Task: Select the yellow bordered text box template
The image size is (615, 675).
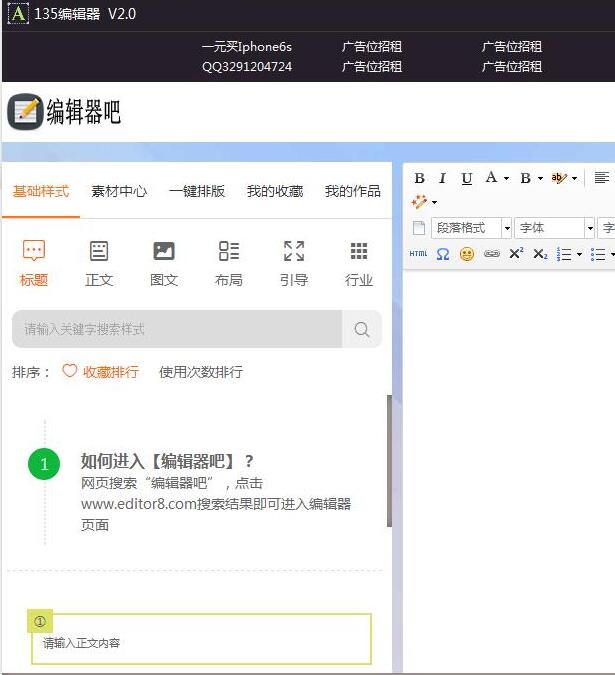Action: pos(199,637)
